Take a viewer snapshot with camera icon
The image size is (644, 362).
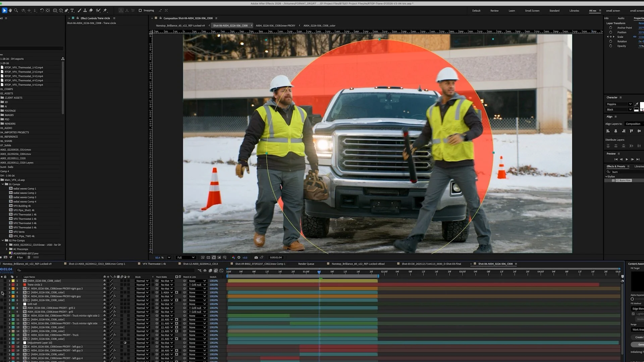(256, 257)
